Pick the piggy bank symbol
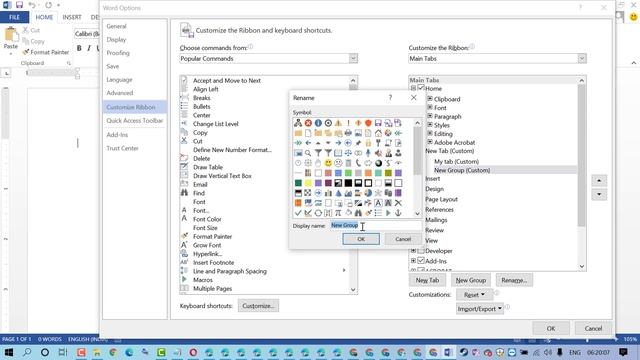This screenshot has height=360, width=640. [368, 163]
